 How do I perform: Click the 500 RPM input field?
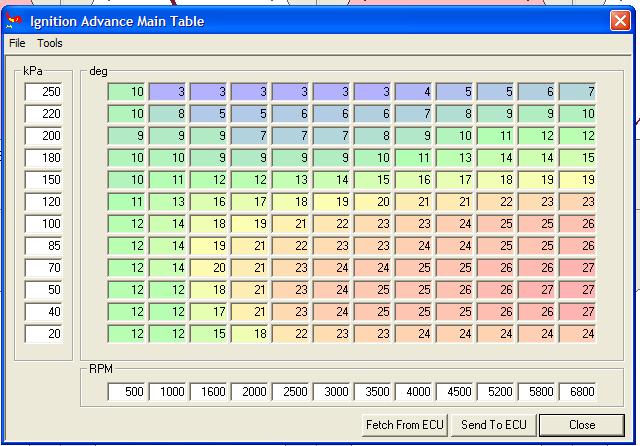tap(126, 392)
